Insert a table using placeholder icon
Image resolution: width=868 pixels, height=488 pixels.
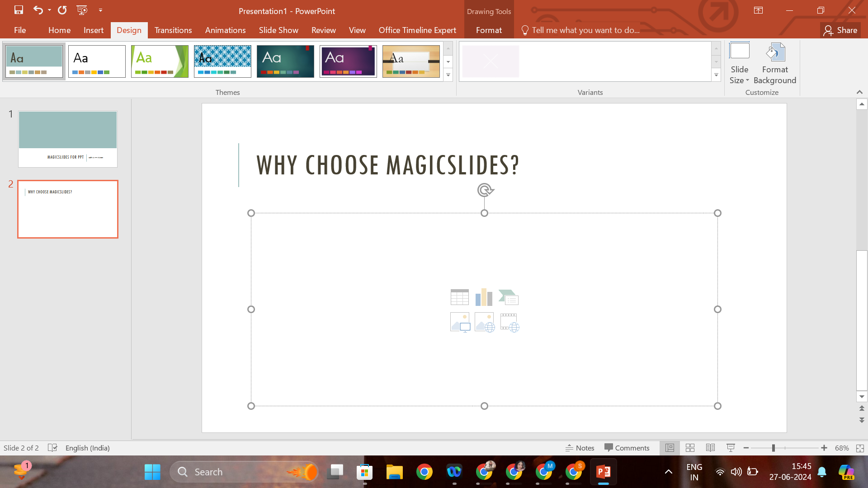(459, 297)
